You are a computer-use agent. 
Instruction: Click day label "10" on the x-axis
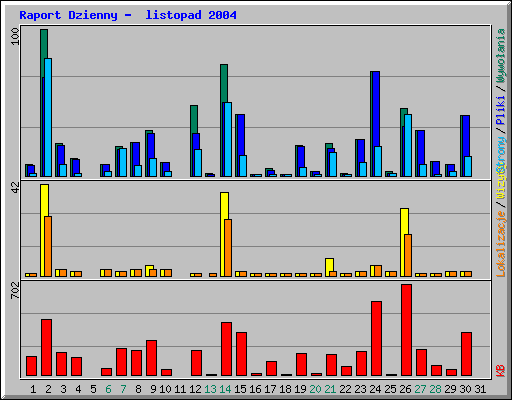click(x=165, y=389)
